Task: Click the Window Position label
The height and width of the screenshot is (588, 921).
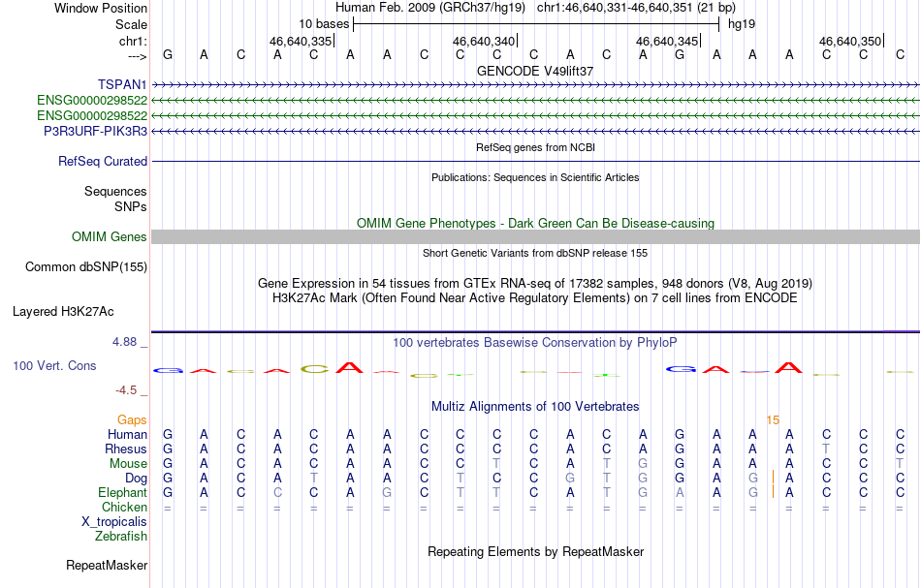Action: pos(101,8)
